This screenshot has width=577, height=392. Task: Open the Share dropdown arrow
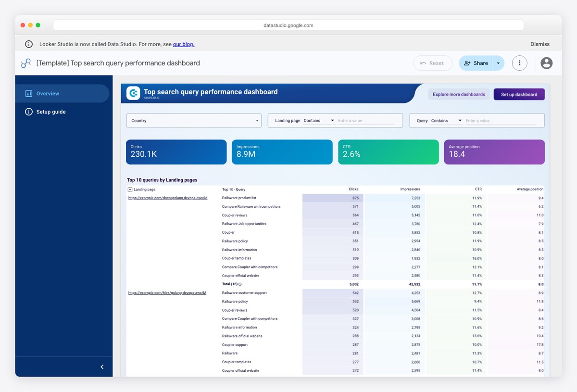pos(498,63)
